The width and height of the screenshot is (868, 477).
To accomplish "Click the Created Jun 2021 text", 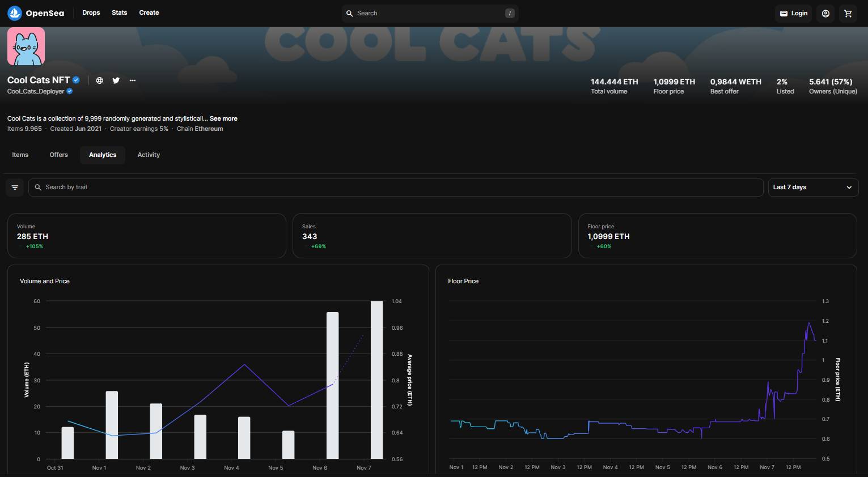I will click(x=76, y=129).
